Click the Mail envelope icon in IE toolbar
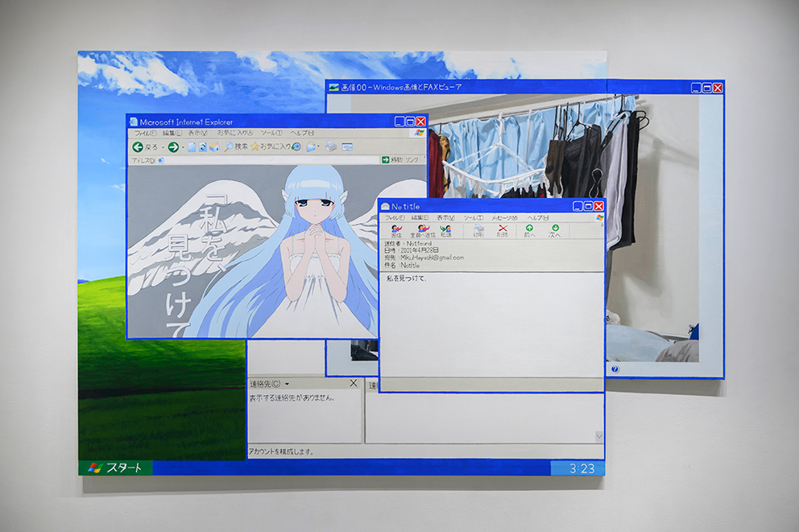This screenshot has height=532, width=799. tap(310, 146)
